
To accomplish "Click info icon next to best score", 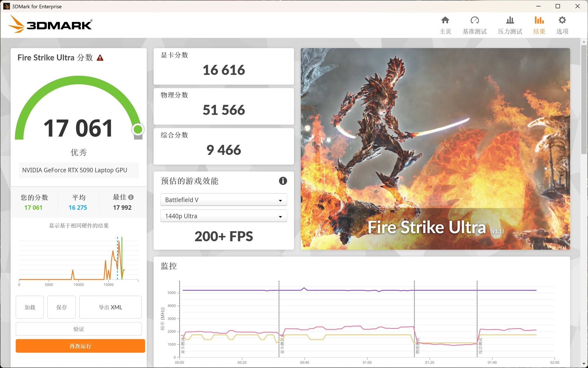I will [x=131, y=197].
